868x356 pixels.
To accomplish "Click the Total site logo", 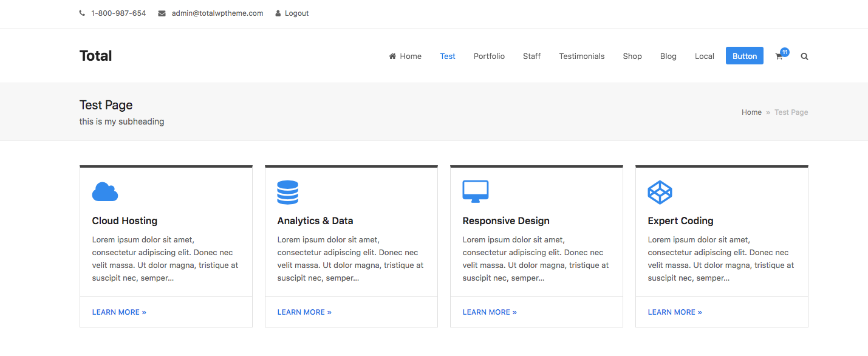I will click(95, 56).
